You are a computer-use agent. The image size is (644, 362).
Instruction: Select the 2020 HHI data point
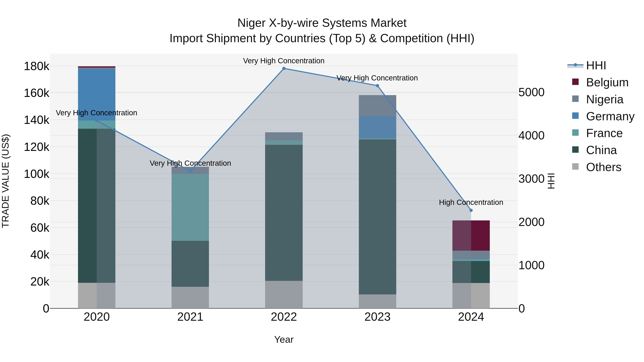97,121
